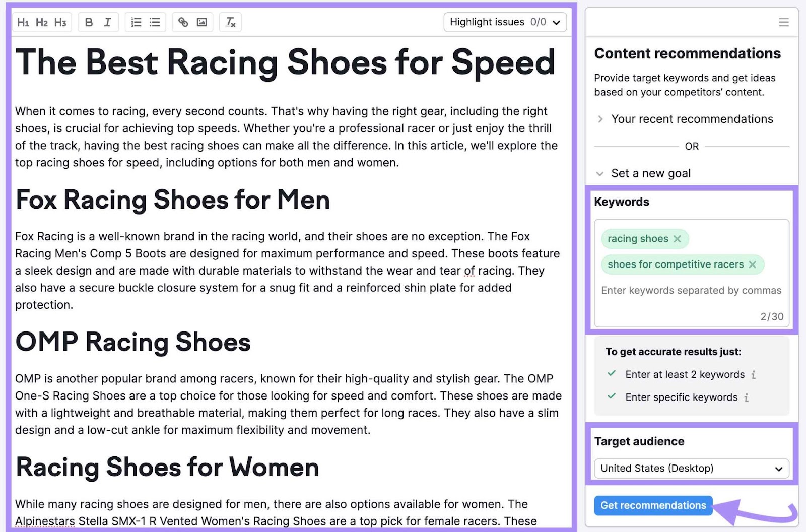806x532 pixels.
Task: Open the insert image tool
Action: pos(202,22)
